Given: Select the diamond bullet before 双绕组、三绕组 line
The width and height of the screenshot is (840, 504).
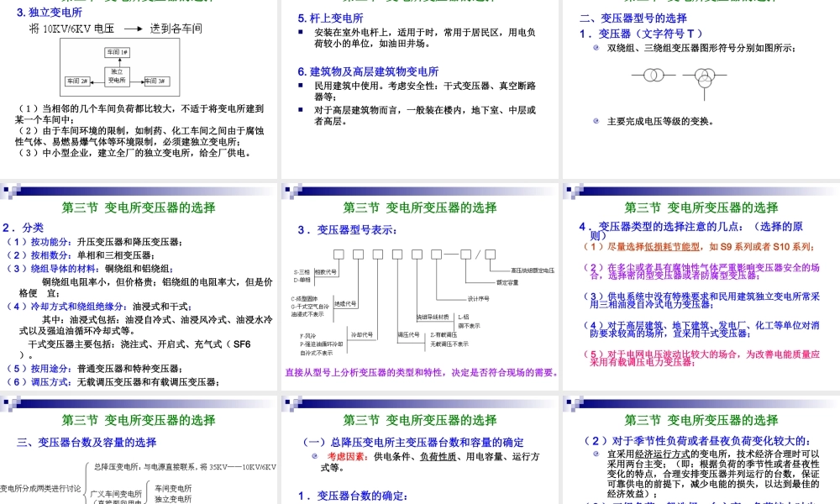Looking at the screenshot, I should (595, 49).
